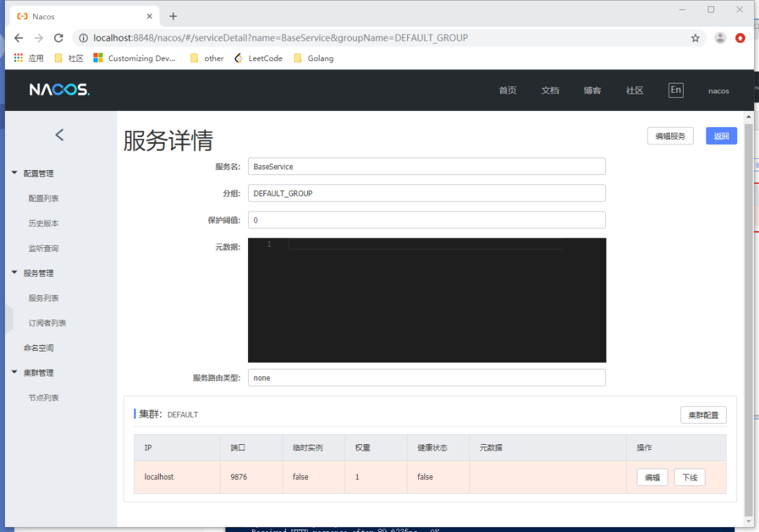This screenshot has width=759, height=532.
Task: Open 服务列表 in sidebar
Action: click(x=44, y=298)
